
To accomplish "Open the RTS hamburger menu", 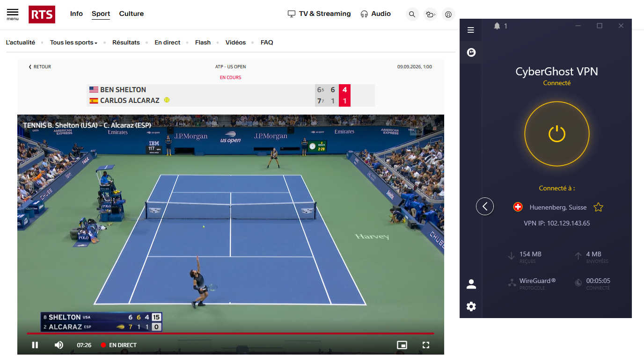I will tap(13, 14).
